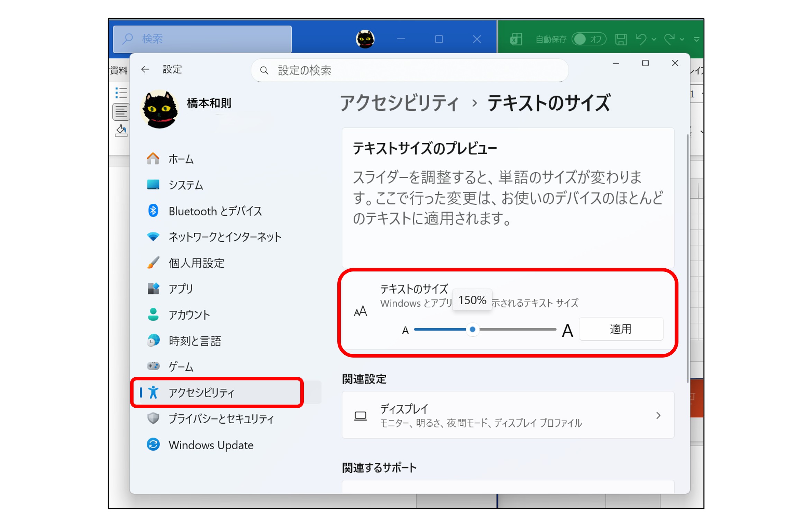Screen dimensions: 812x527
Task: Expand the undo history dropdown arrow
Action: [x=654, y=40]
